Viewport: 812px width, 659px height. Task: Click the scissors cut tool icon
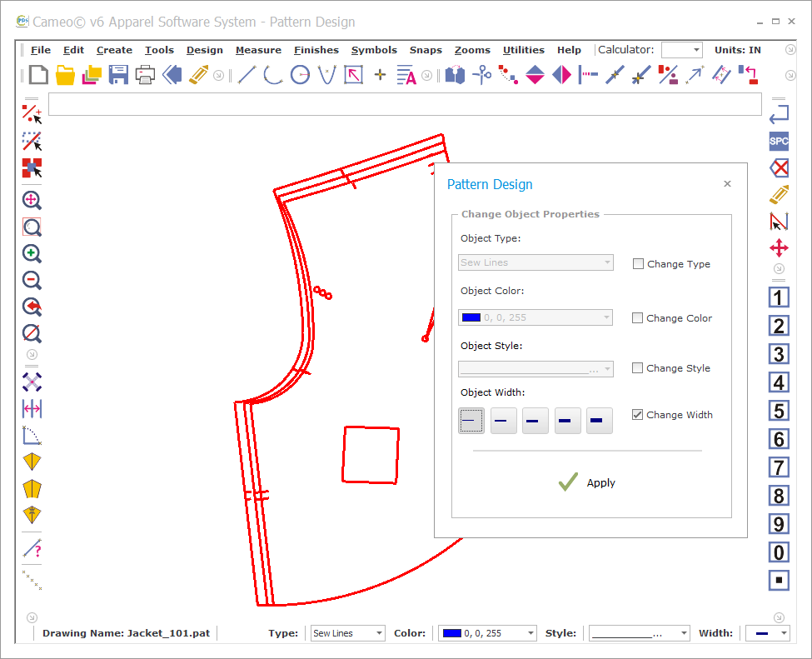pos(481,75)
